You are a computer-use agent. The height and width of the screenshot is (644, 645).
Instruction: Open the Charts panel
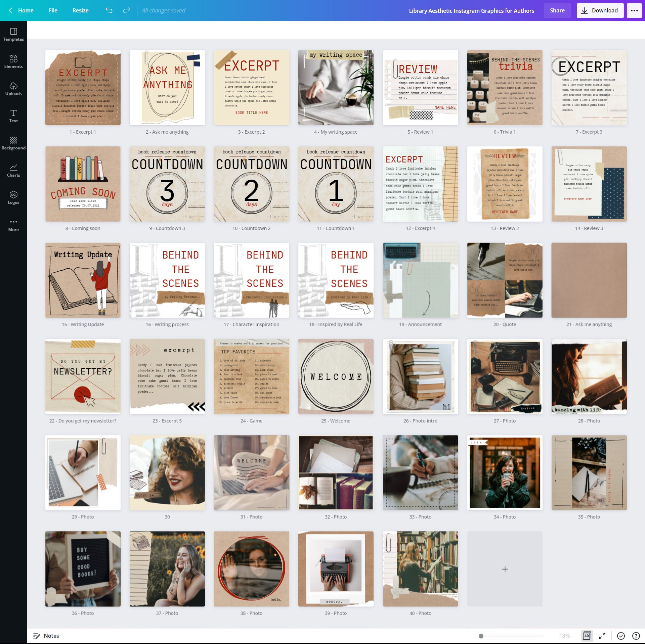(13, 171)
